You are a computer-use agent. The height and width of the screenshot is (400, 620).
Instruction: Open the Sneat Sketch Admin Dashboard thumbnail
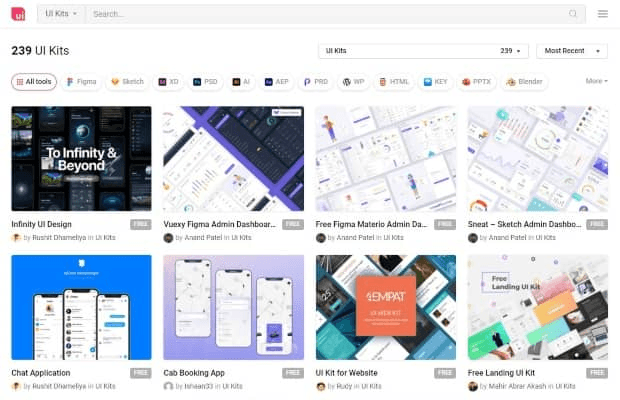click(538, 158)
